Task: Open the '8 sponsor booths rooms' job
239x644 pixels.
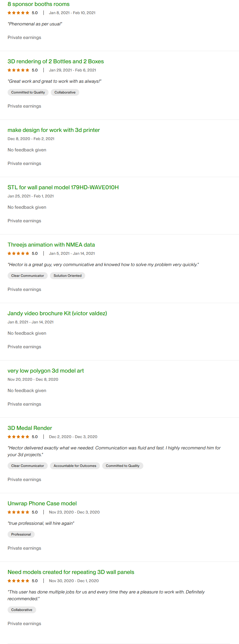Action: [x=38, y=4]
